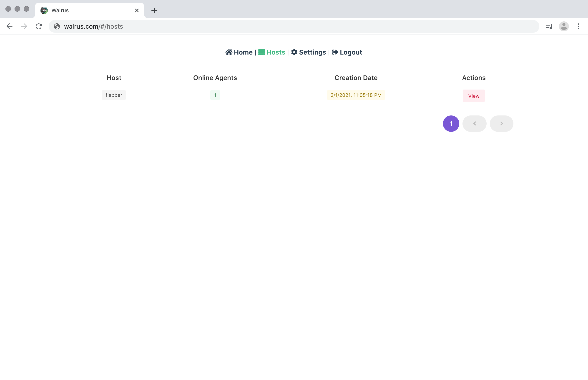Click the site info globe icon
Screen dimensions: 588x380
pos(57,26)
